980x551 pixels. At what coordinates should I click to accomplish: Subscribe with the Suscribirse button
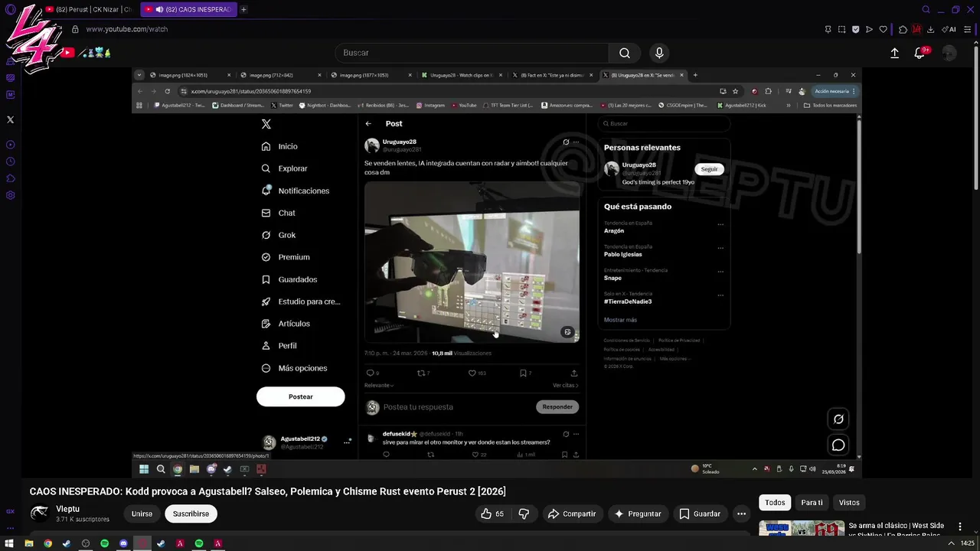point(191,514)
